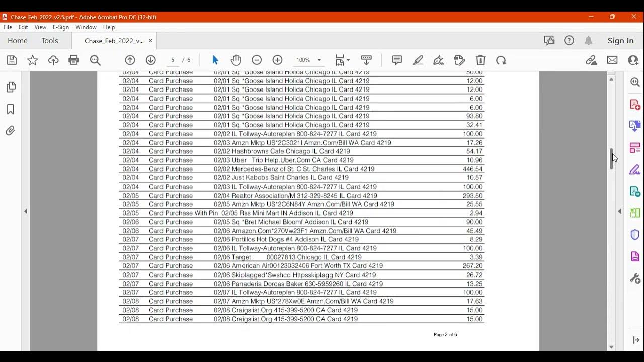Go to next page arrow
644x362 pixels.
tap(151, 60)
